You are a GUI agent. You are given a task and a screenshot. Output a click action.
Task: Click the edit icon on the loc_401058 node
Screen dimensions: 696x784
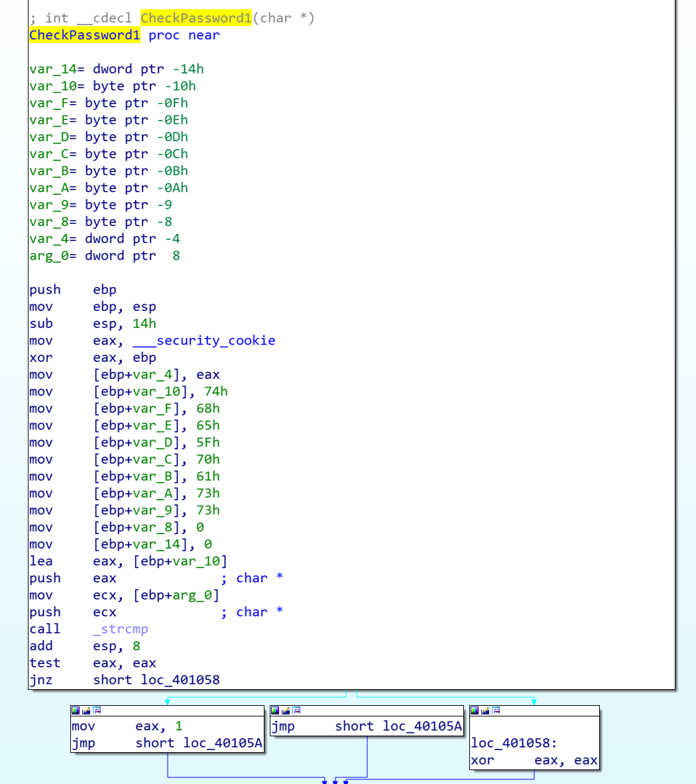pos(485,710)
